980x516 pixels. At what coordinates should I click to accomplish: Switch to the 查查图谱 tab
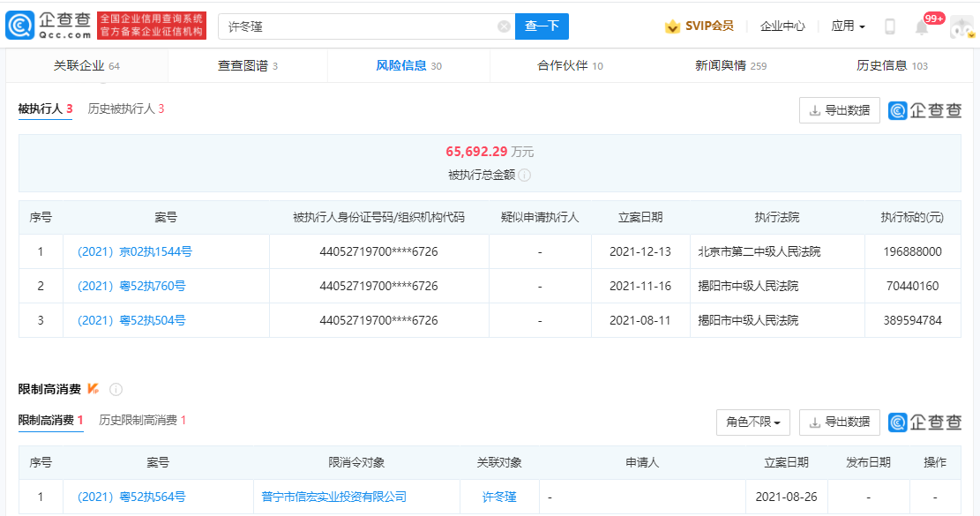pyautogui.click(x=248, y=65)
